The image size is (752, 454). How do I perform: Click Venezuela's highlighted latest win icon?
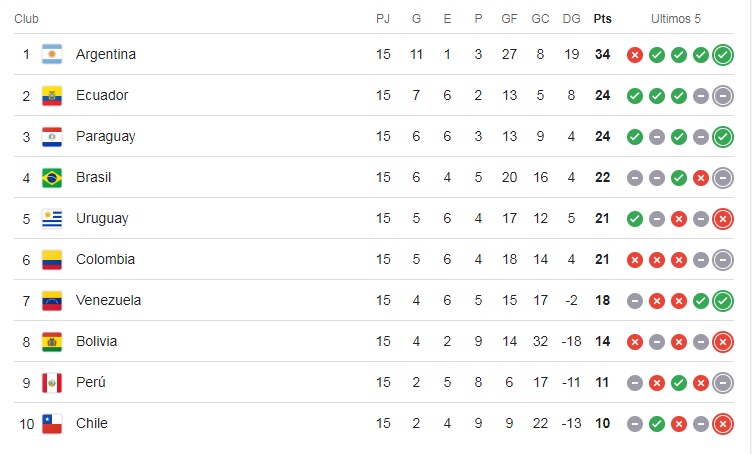[723, 301]
